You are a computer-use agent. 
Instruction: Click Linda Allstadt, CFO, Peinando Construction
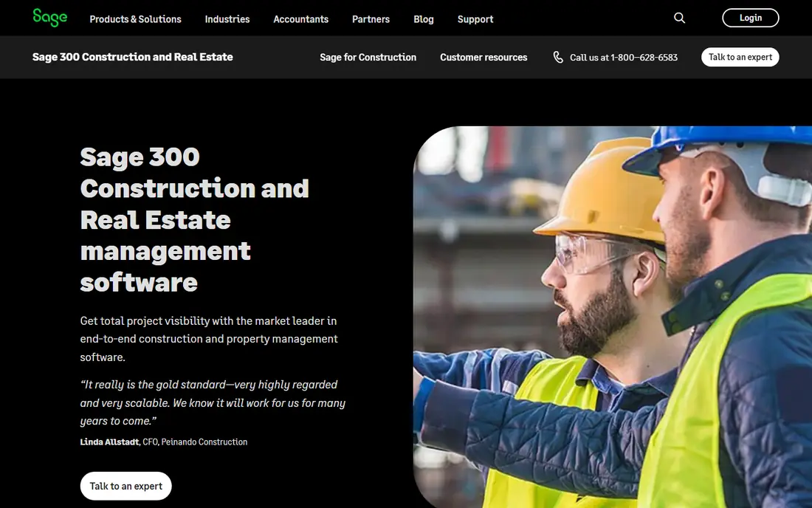tap(164, 442)
